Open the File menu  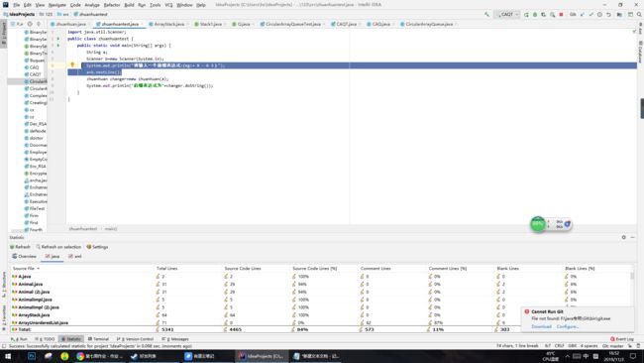(x=17, y=5)
